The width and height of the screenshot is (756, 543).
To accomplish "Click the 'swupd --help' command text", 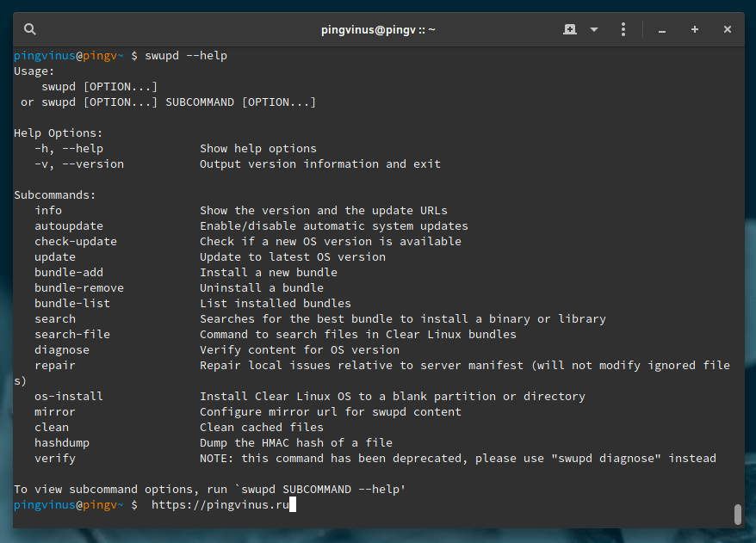I will (186, 56).
